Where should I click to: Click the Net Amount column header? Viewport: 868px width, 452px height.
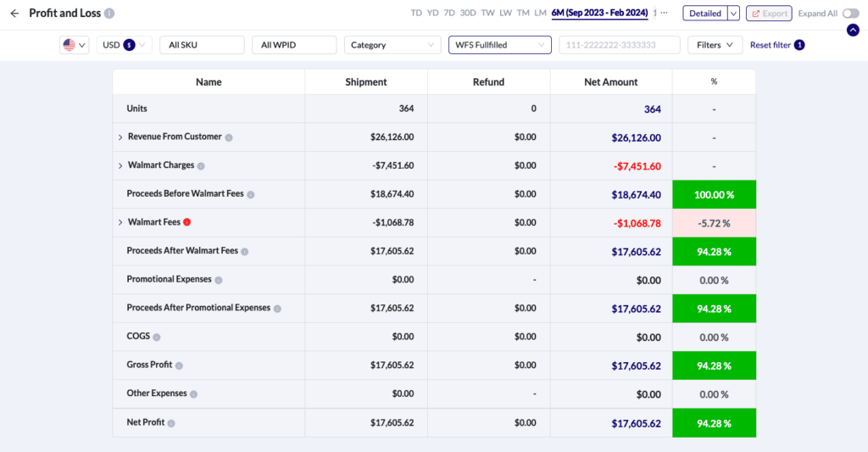[x=611, y=82]
